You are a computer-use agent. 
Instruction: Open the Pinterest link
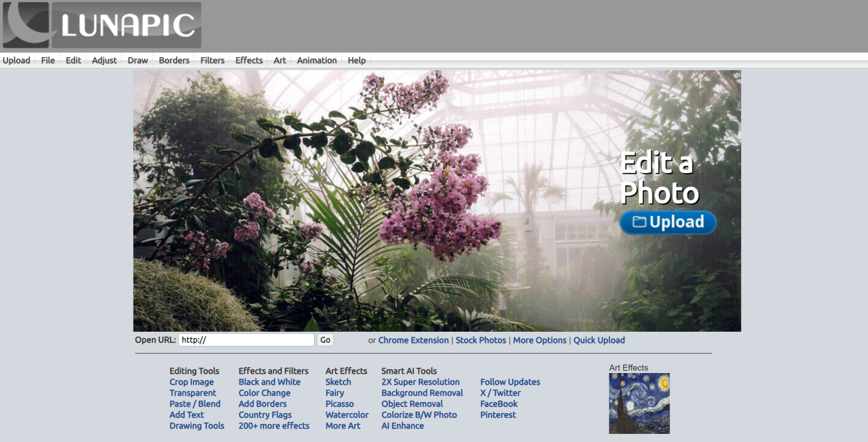point(498,414)
